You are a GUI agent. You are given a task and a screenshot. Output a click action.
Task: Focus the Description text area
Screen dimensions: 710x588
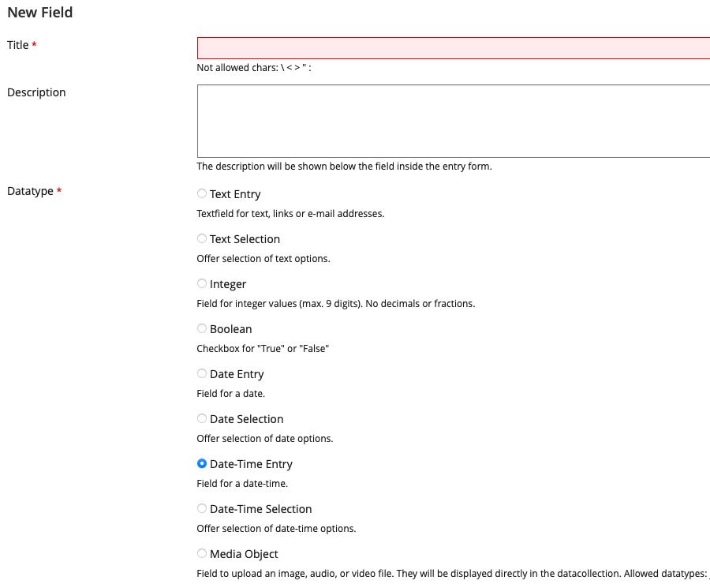pos(453,121)
